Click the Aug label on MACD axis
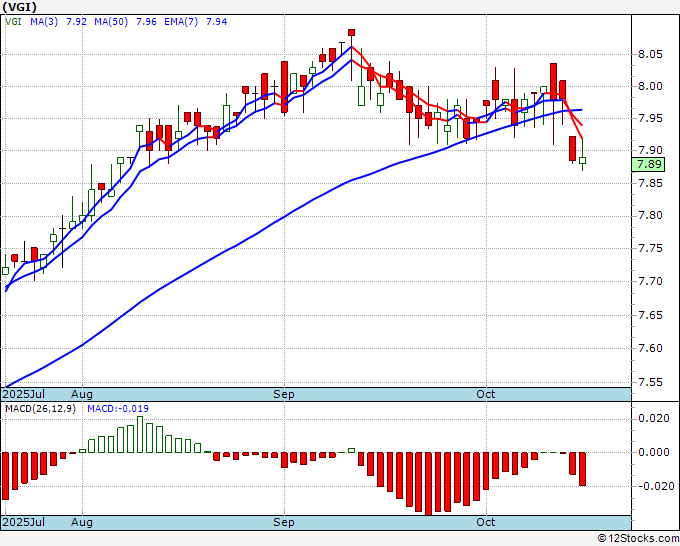The width and height of the screenshot is (680, 546). coord(82,522)
